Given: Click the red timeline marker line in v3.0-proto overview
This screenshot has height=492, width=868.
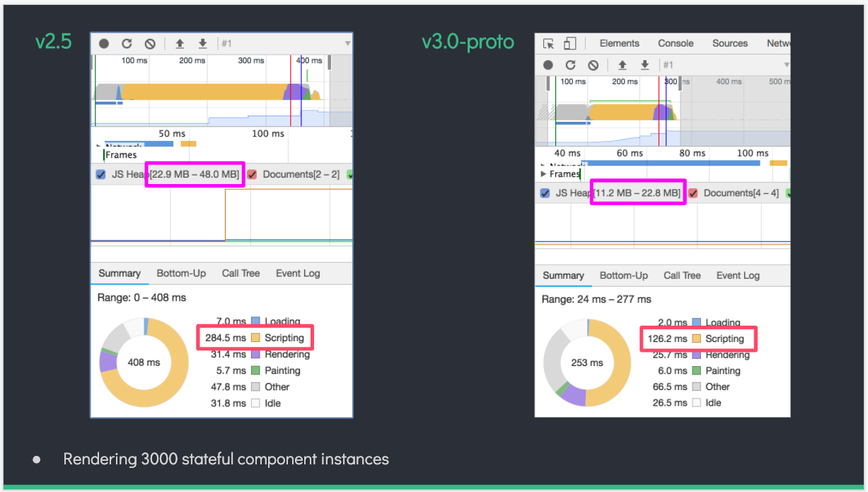Looking at the screenshot, I should click(x=659, y=109).
